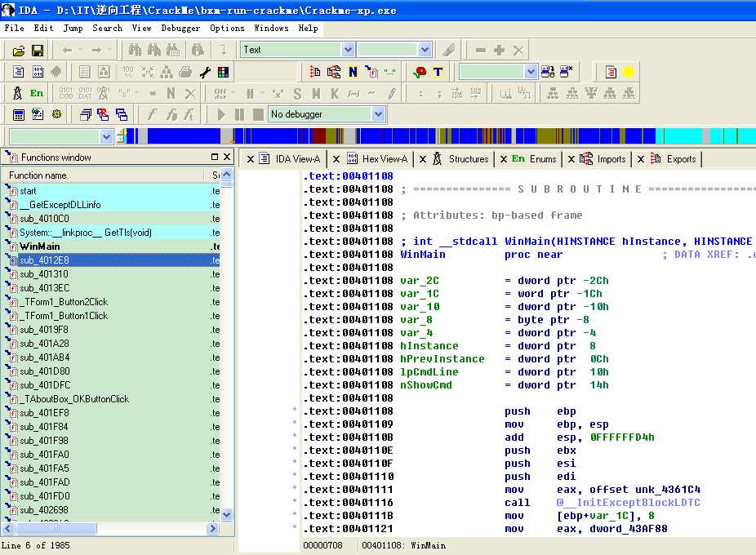The image size is (756, 555).
Task: Close the Hex View-A tab
Action: pos(336,159)
